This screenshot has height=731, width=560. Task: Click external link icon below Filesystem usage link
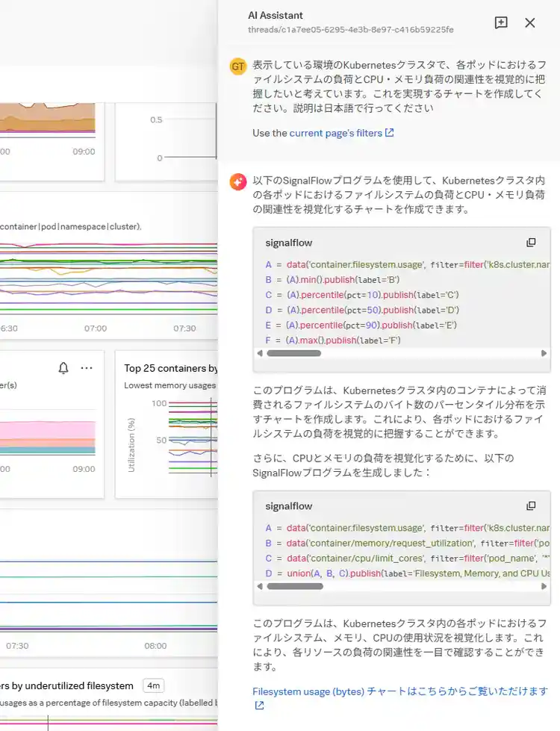pyautogui.click(x=259, y=706)
